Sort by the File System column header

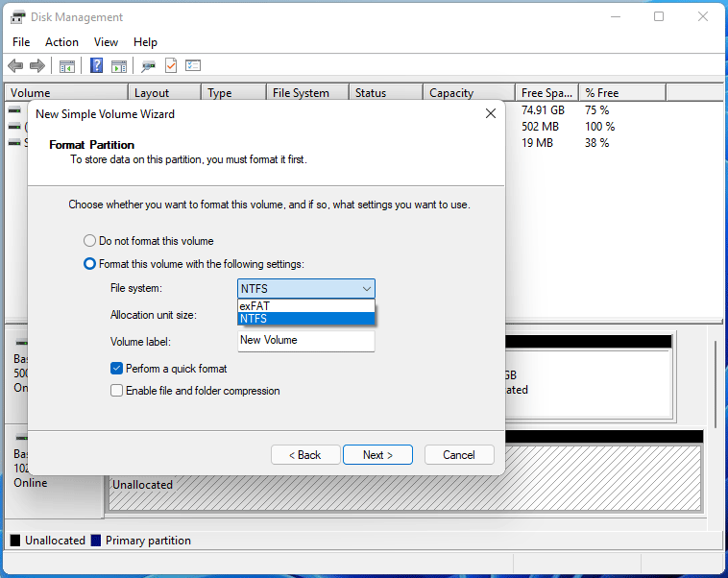(x=308, y=93)
